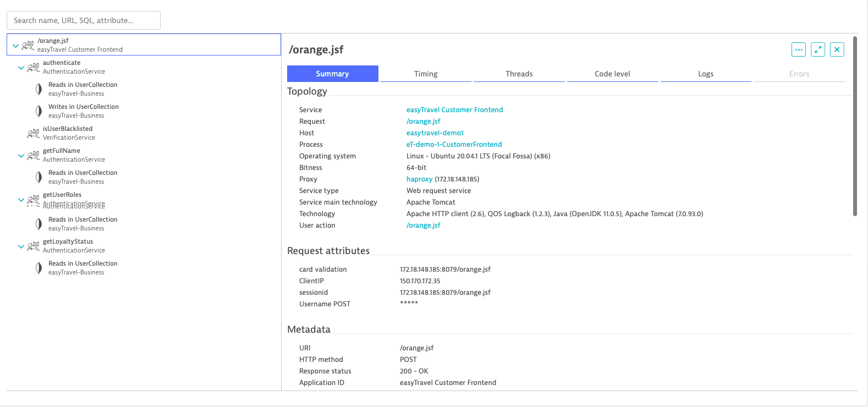
Task: Click the detail panel vertical scrollbar
Action: [855, 127]
